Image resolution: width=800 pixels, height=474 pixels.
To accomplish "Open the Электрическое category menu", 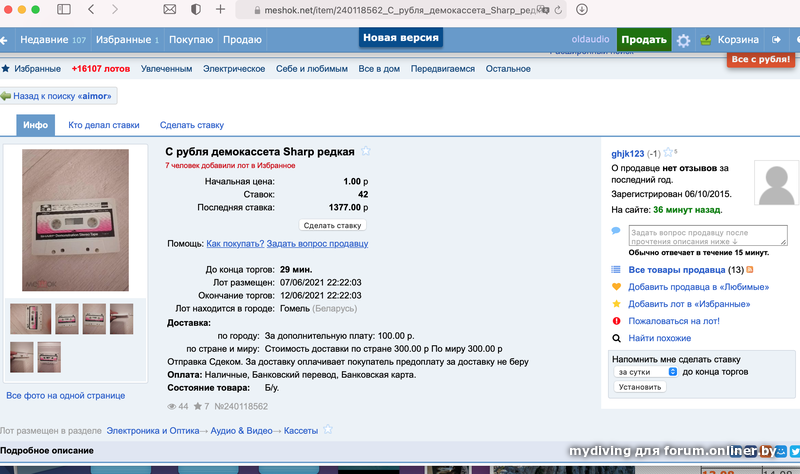I will [x=234, y=69].
